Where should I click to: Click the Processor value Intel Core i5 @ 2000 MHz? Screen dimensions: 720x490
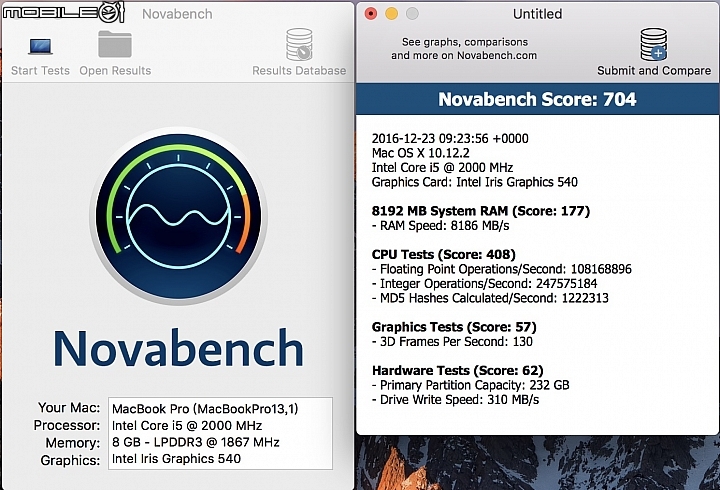[187, 426]
